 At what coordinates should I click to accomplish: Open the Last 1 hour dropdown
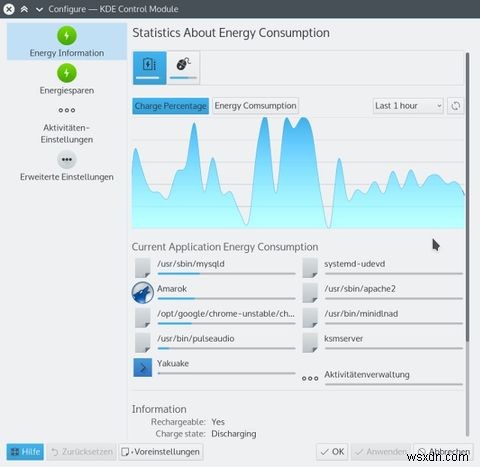tap(408, 106)
